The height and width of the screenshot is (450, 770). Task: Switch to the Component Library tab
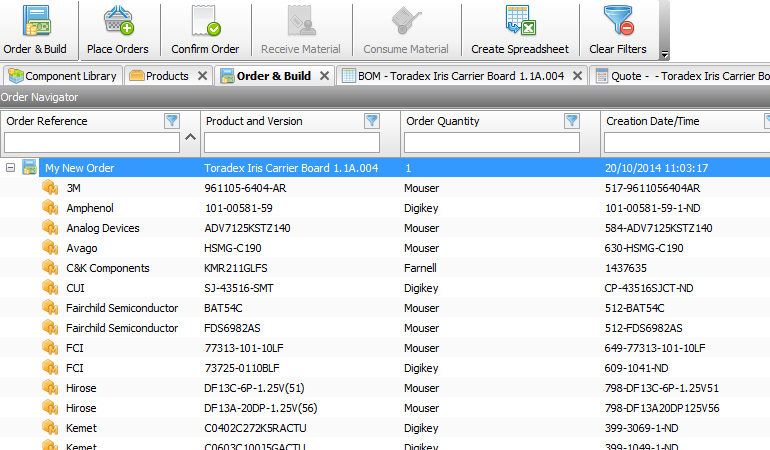click(x=62, y=76)
